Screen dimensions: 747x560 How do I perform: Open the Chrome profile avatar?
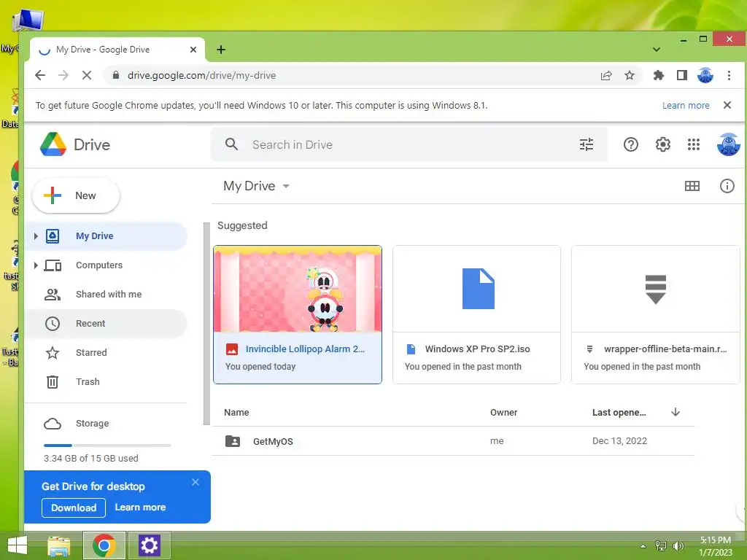pyautogui.click(x=705, y=75)
